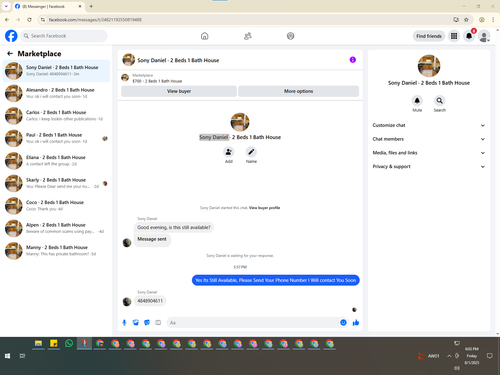The image size is (500, 375).
Task: Click the Name pencil icon
Action: coord(251,152)
